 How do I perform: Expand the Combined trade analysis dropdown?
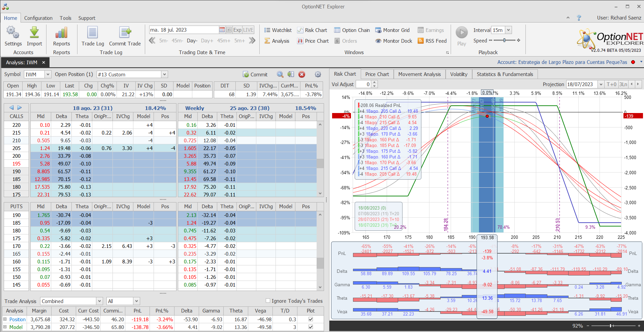[99, 301]
